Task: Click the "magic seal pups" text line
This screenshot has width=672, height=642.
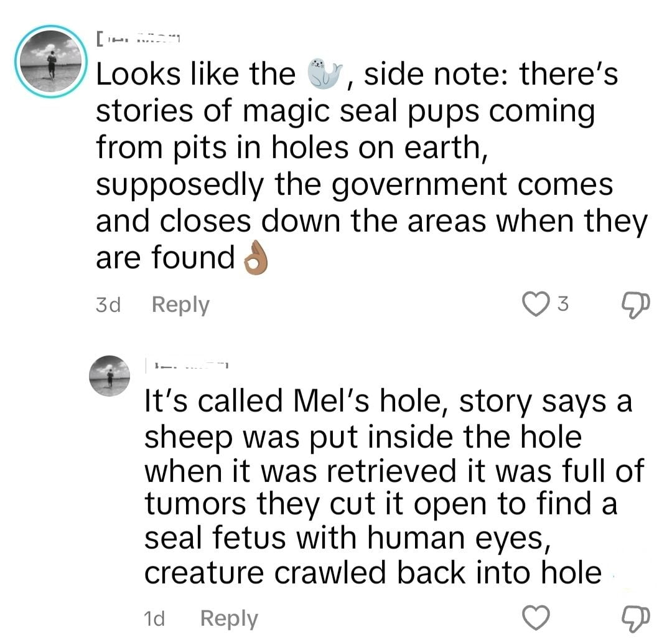Action: point(345,111)
